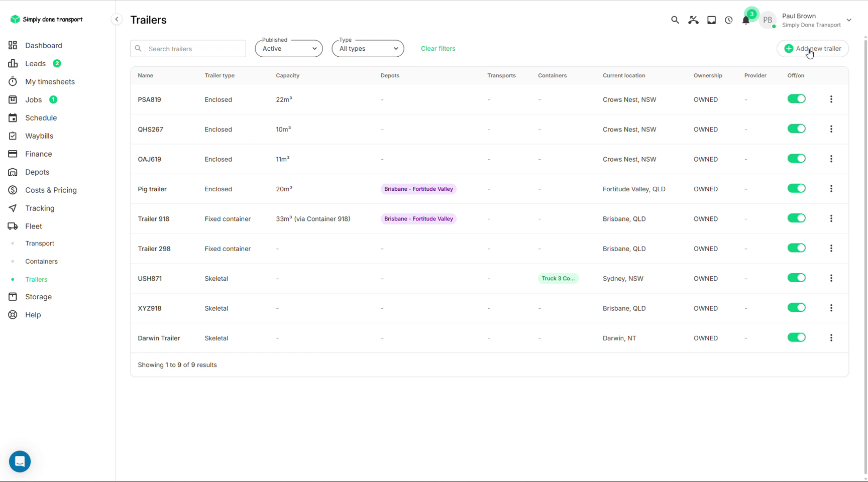Open the search icon in top bar
Viewport: 868px width, 482px height.
coord(675,20)
